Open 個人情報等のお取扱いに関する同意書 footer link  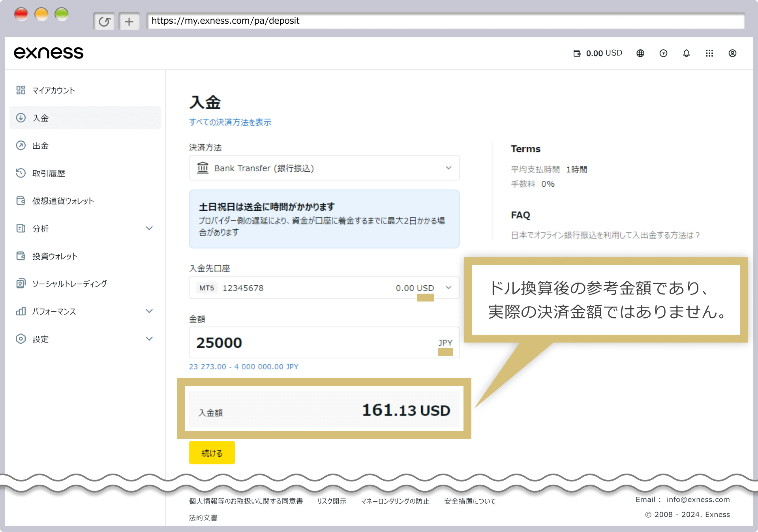coord(246,501)
